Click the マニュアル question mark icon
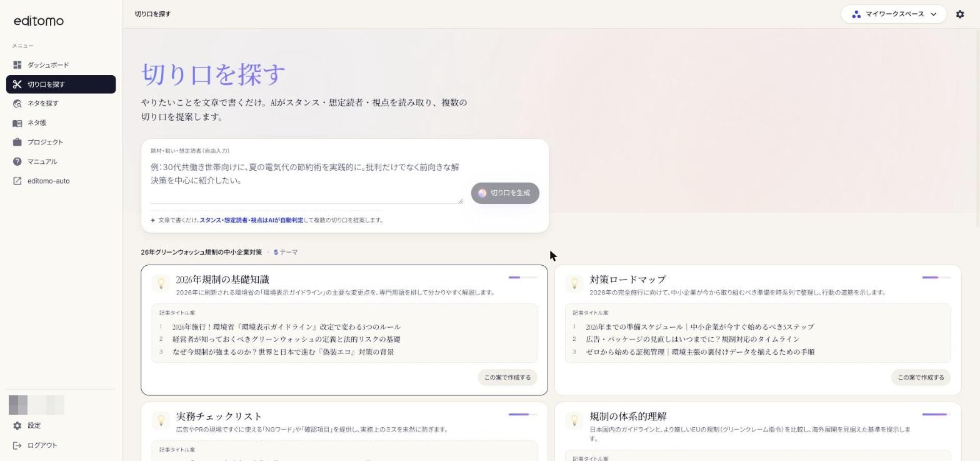 tap(17, 161)
